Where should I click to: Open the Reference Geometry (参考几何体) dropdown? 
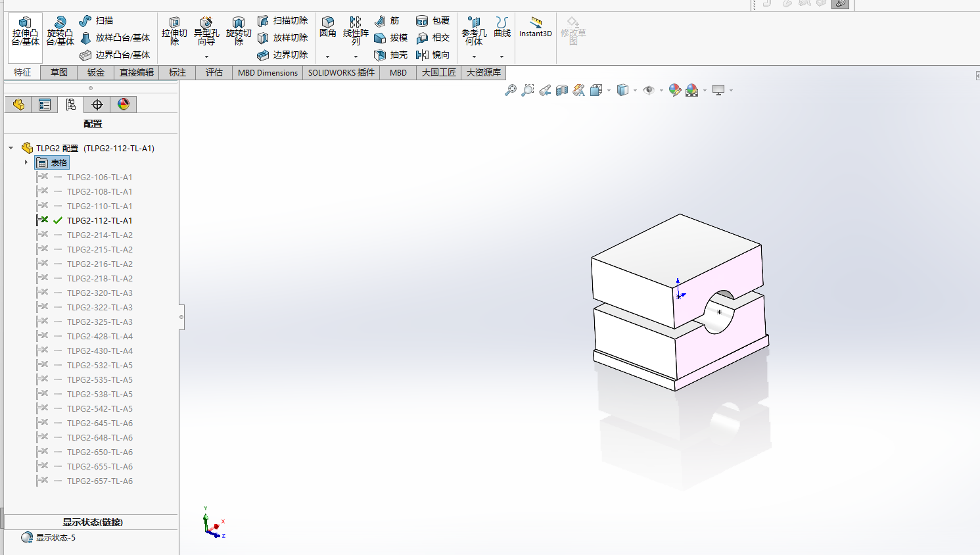coord(474,57)
